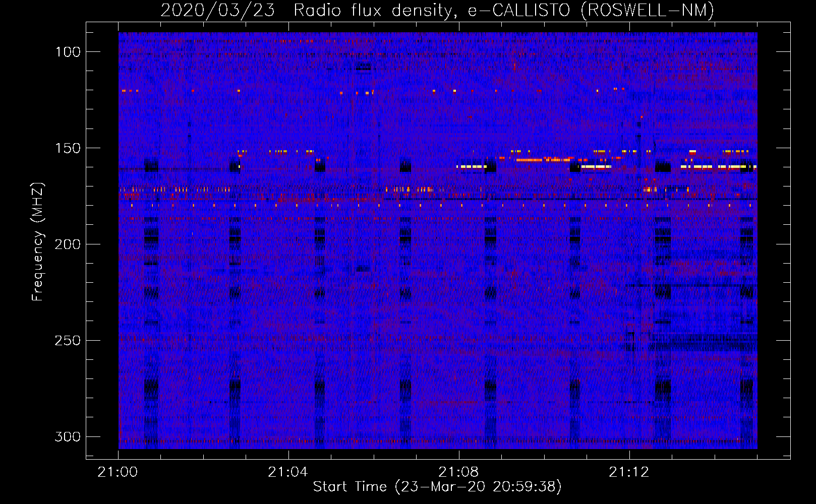Click the 150 frequency tick label
Screen dimensions: 816x504
tap(68, 148)
